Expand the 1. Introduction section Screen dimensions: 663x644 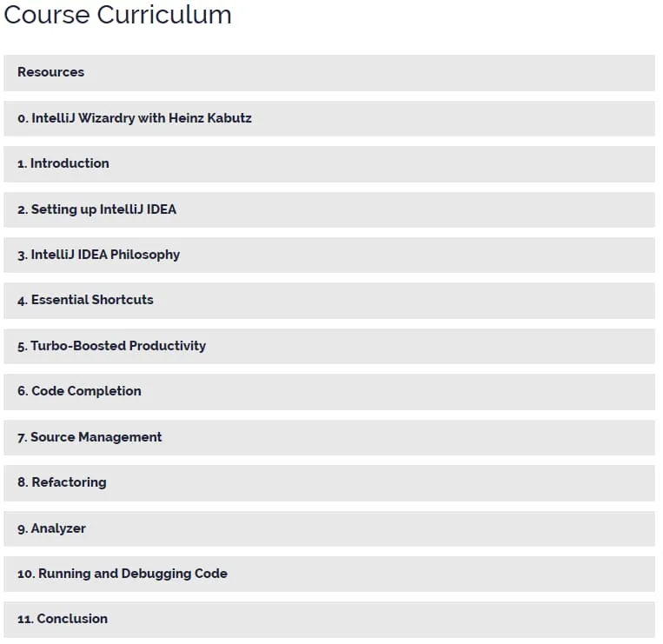(x=329, y=164)
